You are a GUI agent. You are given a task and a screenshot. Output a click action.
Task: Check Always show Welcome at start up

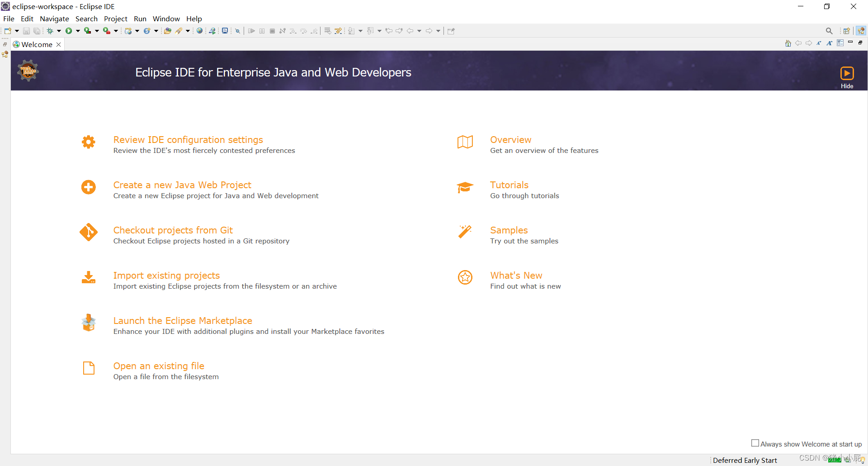(x=755, y=443)
